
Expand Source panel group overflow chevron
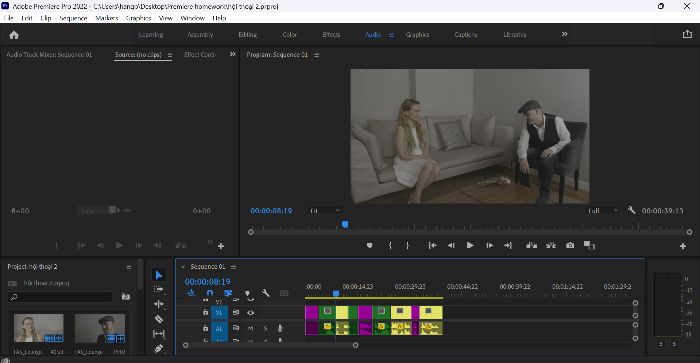click(x=232, y=54)
